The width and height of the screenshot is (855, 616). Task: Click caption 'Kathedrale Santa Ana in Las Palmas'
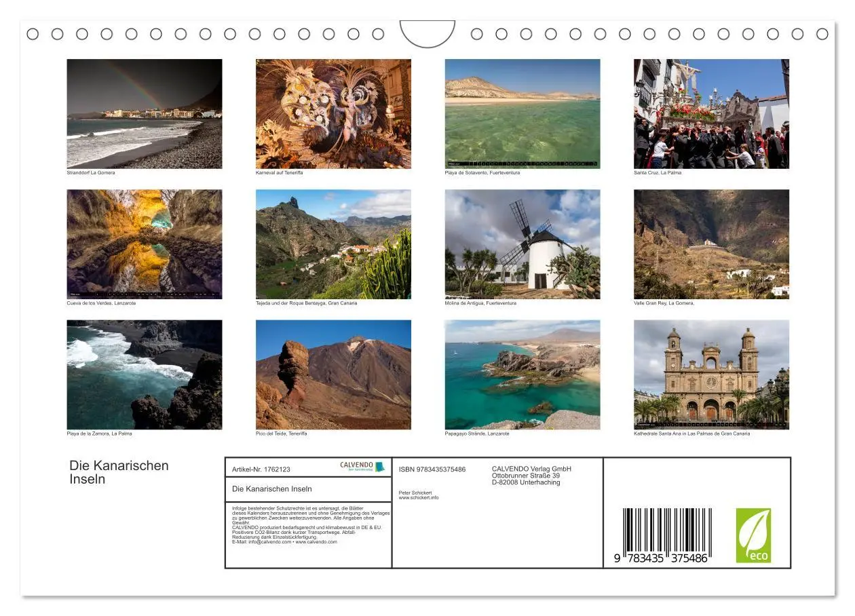click(x=692, y=434)
